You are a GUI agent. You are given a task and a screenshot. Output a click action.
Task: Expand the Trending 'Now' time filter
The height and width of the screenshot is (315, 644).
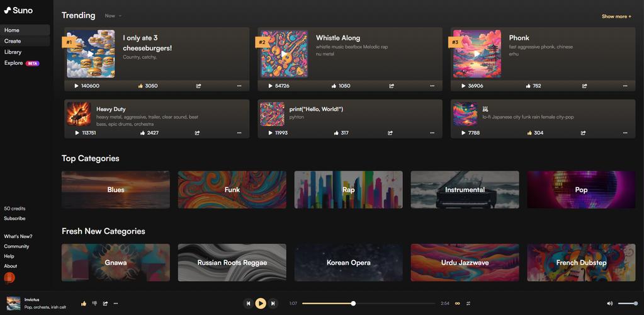coord(113,16)
